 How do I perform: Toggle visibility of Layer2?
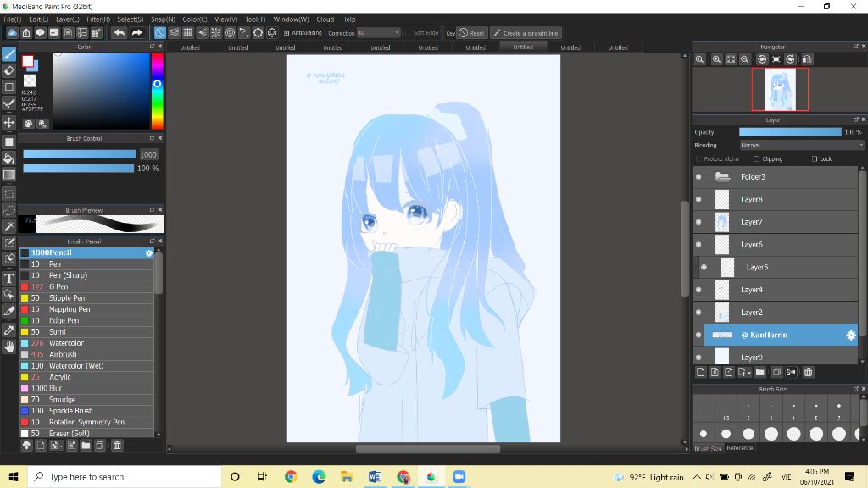pos(698,313)
